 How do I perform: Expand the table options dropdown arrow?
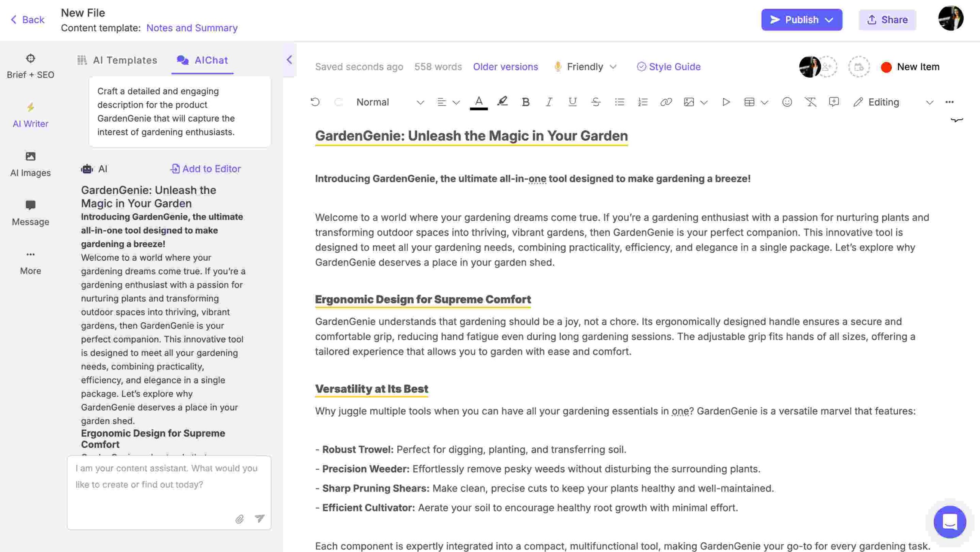click(764, 102)
